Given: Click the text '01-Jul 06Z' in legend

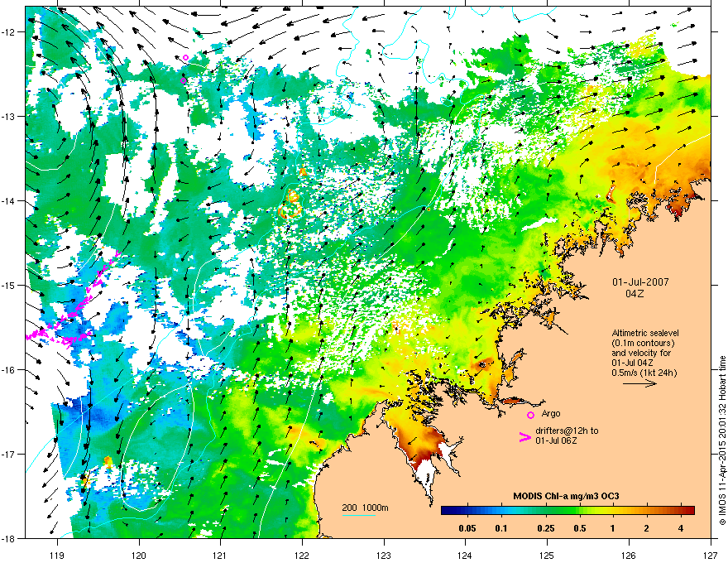Looking at the screenshot, I should click(556, 440).
